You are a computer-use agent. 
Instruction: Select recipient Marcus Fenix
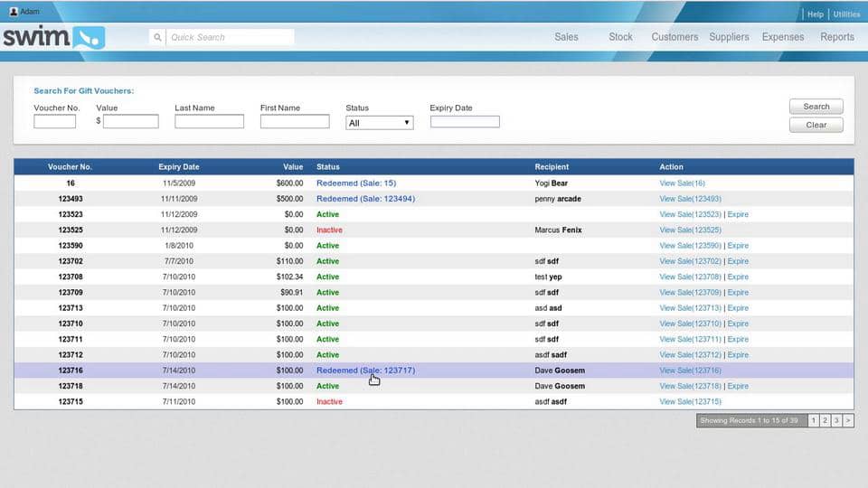[x=558, y=230]
